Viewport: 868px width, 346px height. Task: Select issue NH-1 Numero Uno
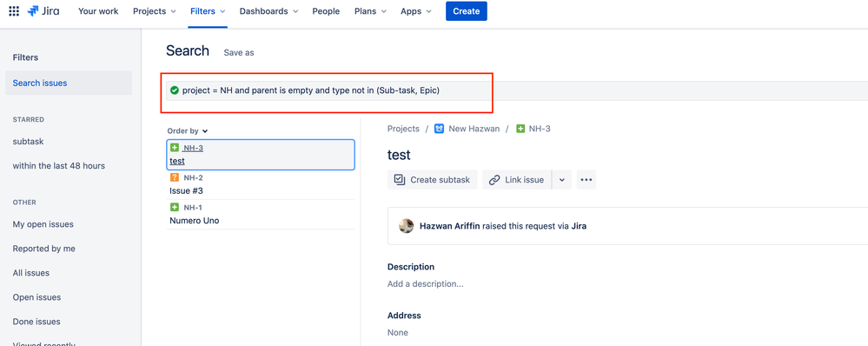click(x=260, y=214)
